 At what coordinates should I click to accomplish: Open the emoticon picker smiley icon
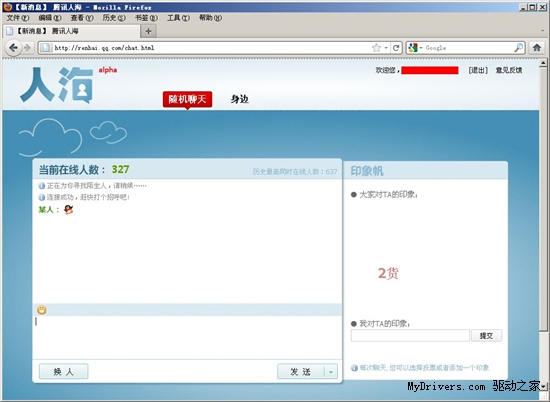tap(42, 310)
